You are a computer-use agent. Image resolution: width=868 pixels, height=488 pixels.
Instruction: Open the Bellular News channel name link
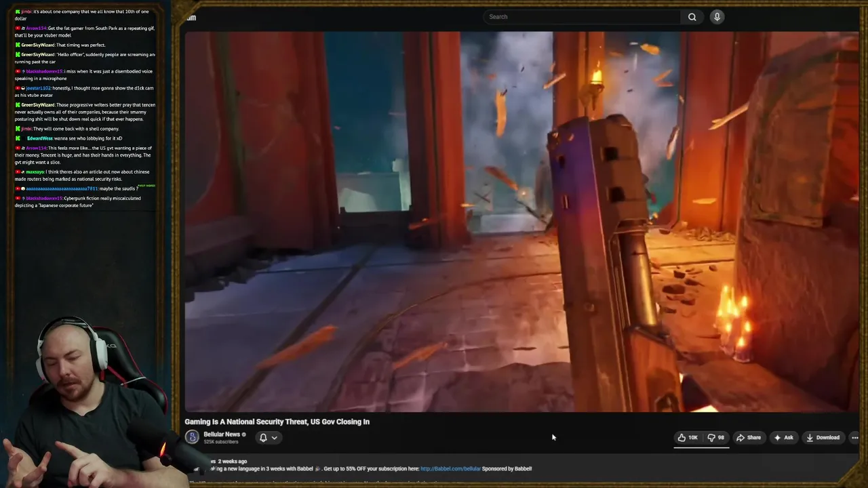click(x=222, y=434)
